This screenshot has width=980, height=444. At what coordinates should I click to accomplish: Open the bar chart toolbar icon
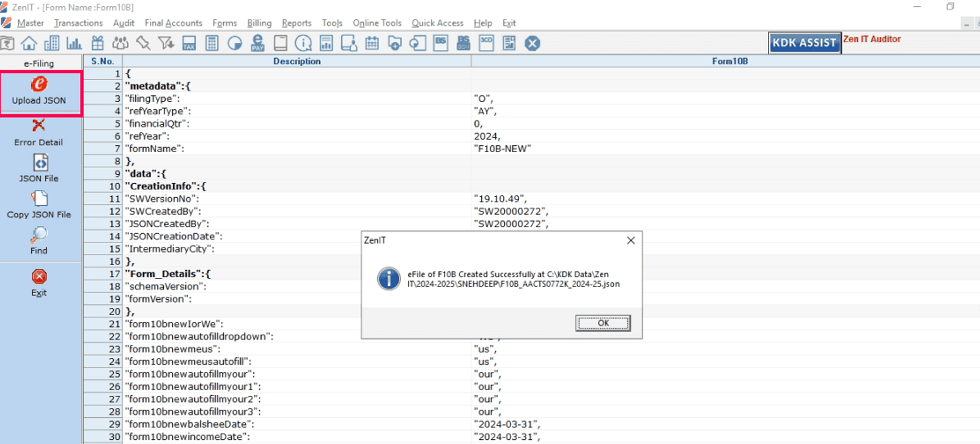[74, 43]
